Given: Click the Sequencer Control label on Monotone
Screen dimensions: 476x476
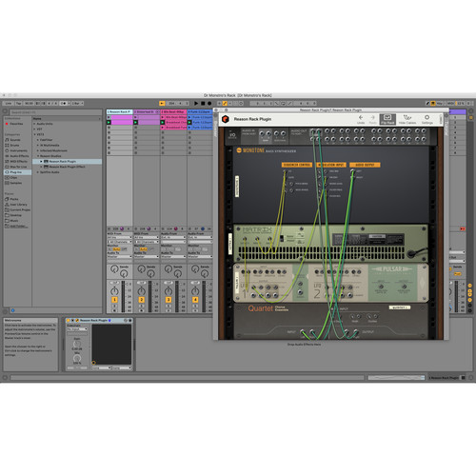Looking at the screenshot, I should pyautogui.click(x=297, y=165).
